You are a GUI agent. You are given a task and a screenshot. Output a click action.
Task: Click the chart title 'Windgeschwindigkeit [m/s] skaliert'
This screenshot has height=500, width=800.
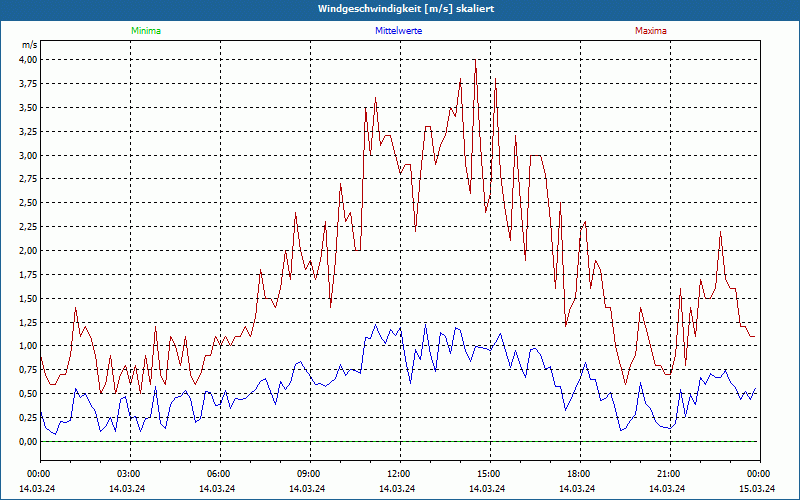pyautogui.click(x=406, y=9)
